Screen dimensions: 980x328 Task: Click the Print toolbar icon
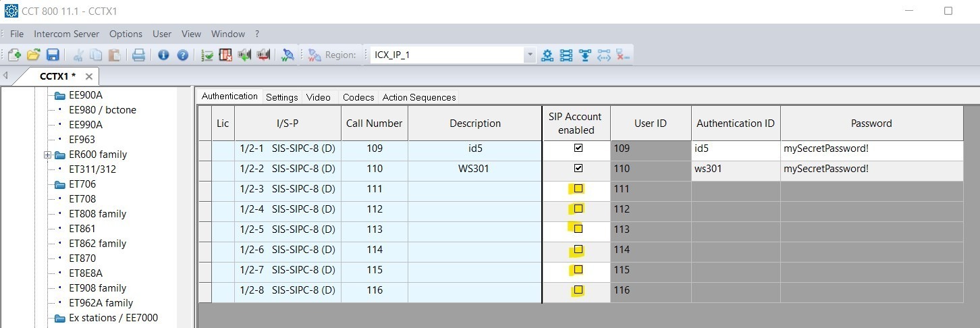click(x=138, y=55)
